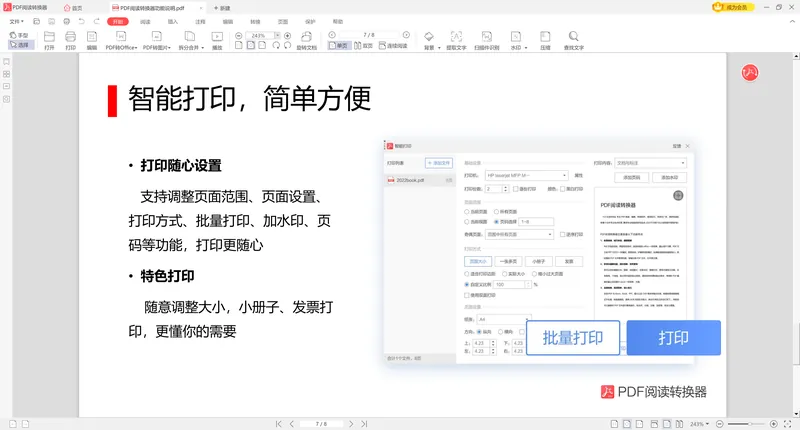
Task: Open the 文件 (File) dropdown menu
Action: 16,21
